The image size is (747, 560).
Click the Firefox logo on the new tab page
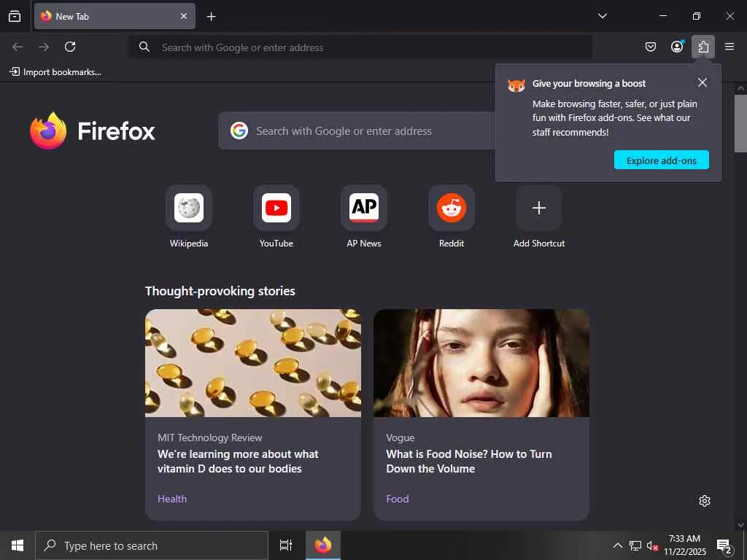click(x=93, y=131)
